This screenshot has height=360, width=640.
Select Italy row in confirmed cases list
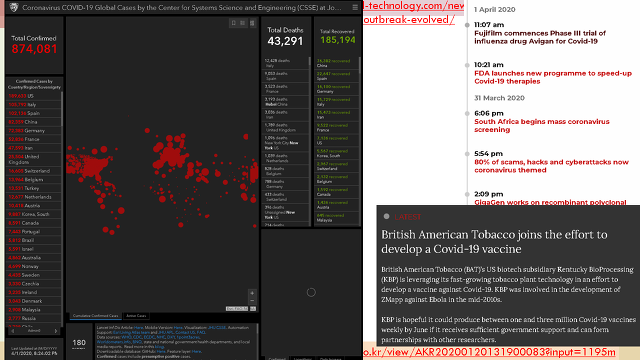click(x=34, y=104)
